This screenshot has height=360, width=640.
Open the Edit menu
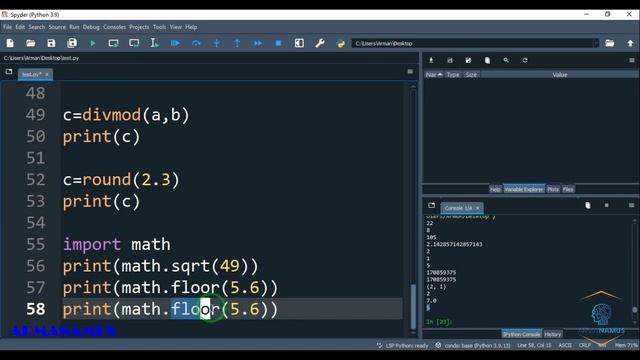[x=20, y=27]
